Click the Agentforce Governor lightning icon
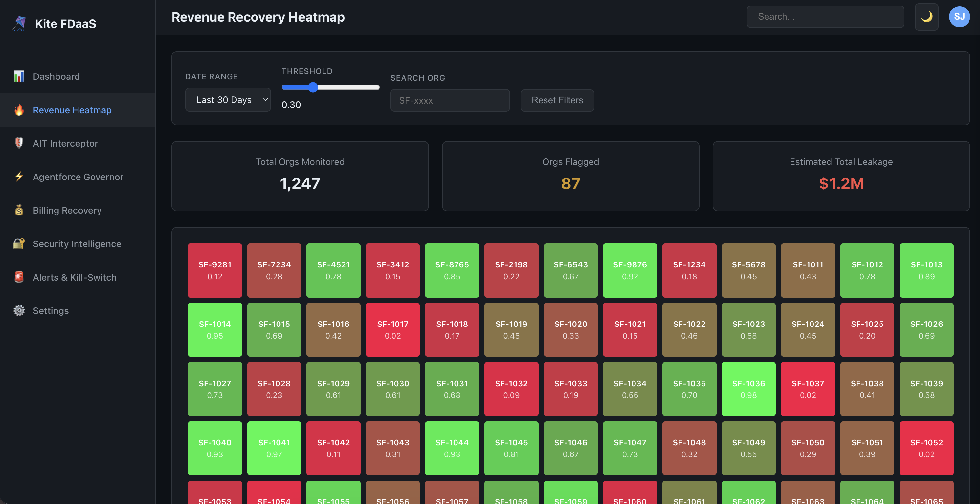This screenshot has width=980, height=504. click(19, 177)
